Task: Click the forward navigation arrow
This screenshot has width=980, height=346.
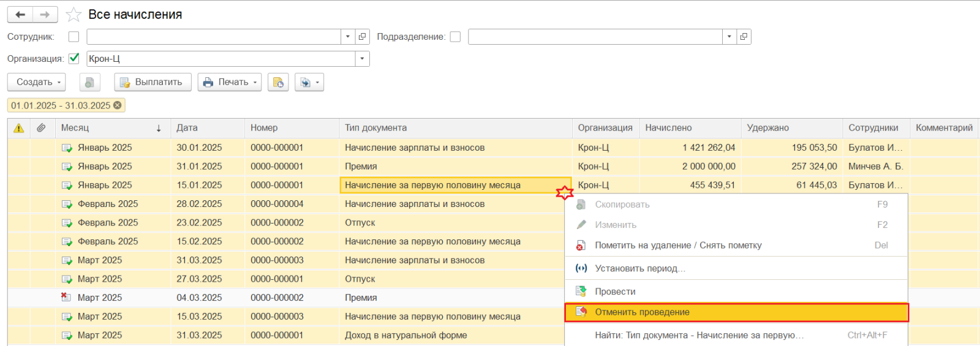Action: coord(45,15)
